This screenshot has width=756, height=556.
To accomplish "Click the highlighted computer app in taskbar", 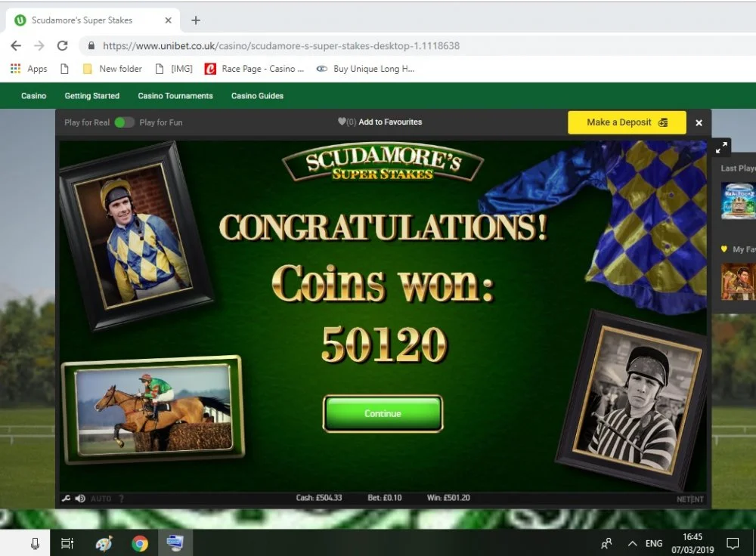I will click(175, 543).
